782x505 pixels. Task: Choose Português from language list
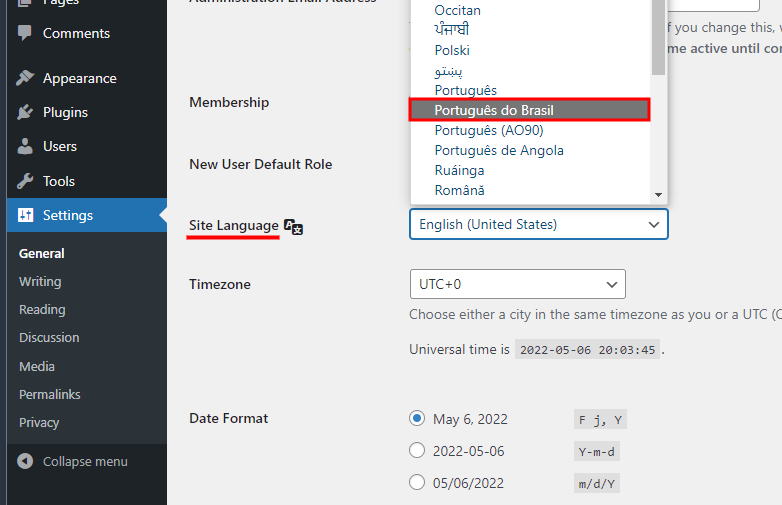pos(530,90)
